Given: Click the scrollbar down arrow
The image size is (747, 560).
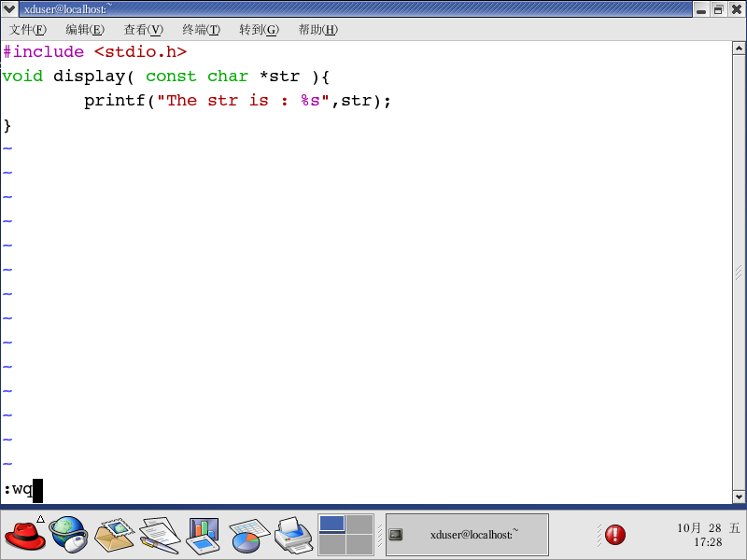Looking at the screenshot, I should click(x=739, y=497).
